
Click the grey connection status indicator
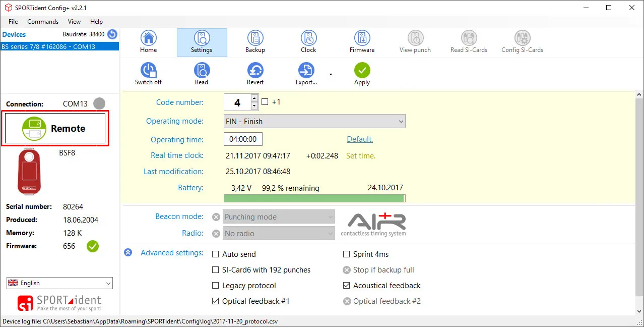[x=99, y=103]
